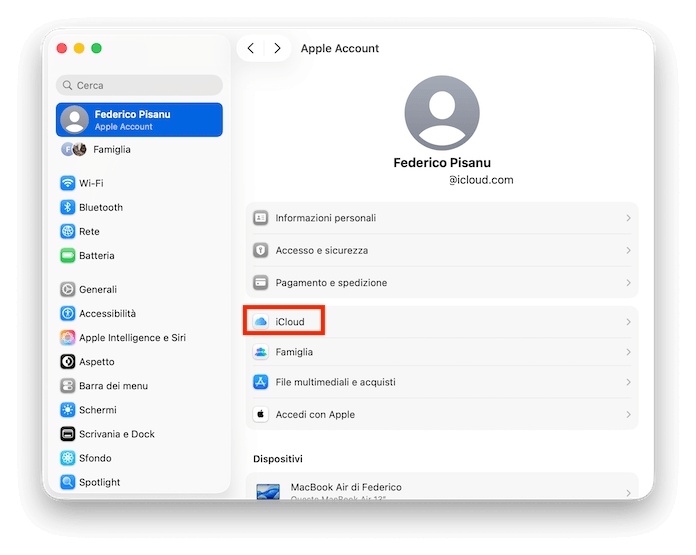Click the Accesso e sicurezza shield icon
Image resolution: width=696 pixels, height=555 pixels.
pyautogui.click(x=261, y=250)
